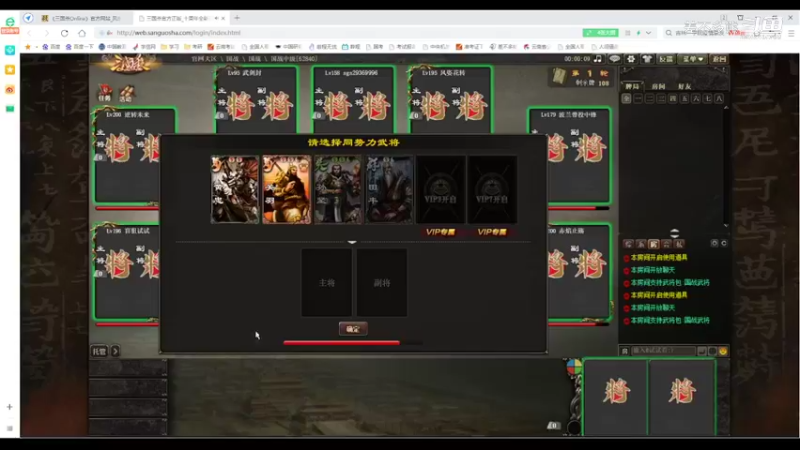Image resolution: width=800 pixels, height=450 pixels.
Task: Confirm selection with 确定 button
Action: 353,329
